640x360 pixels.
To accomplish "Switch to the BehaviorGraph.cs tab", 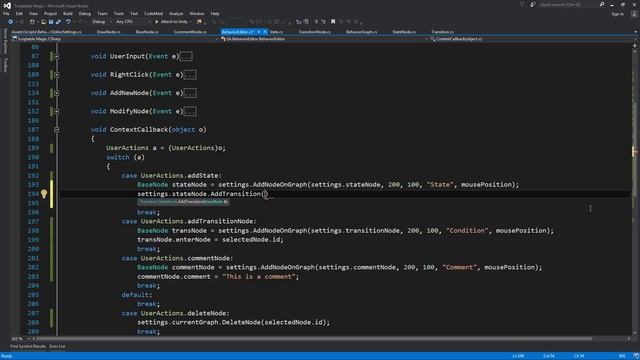I will [x=361, y=32].
